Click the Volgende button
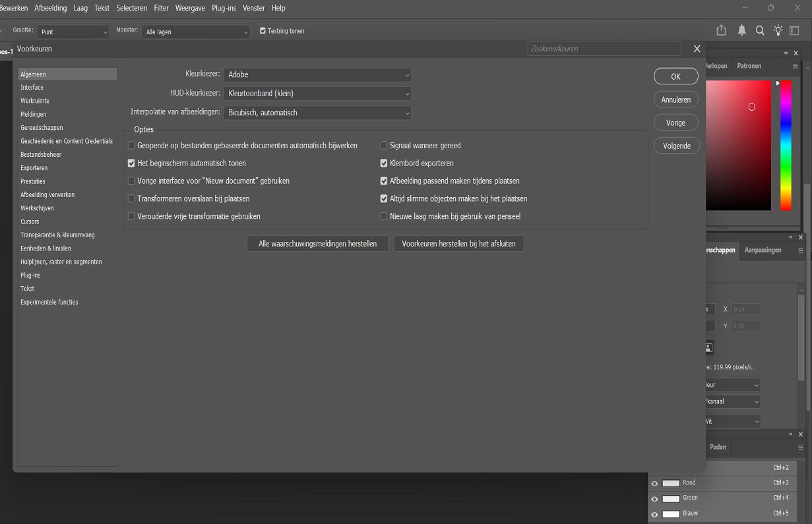The height and width of the screenshot is (524, 812). (x=676, y=146)
